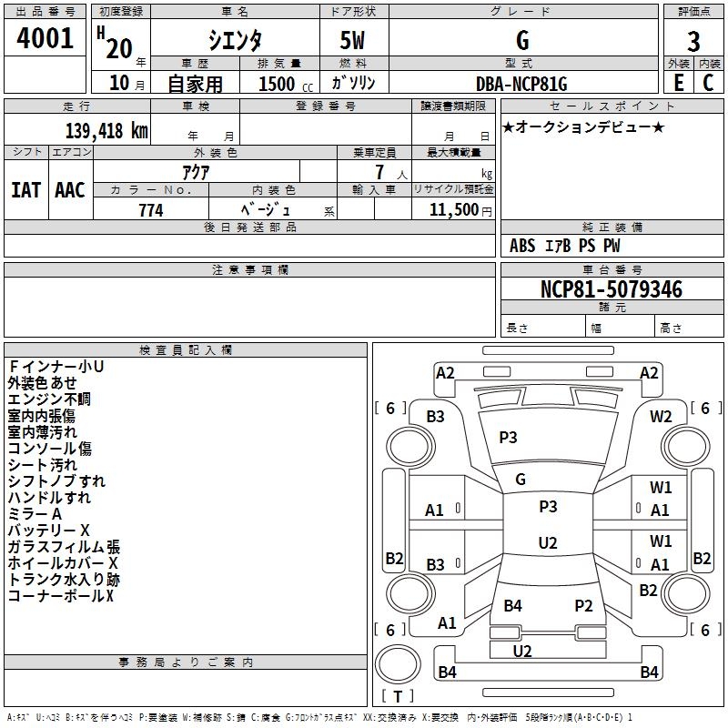Screen dimensions: 728x728
Task: Click the model code DBA-NCP81G
Action: [x=523, y=83]
